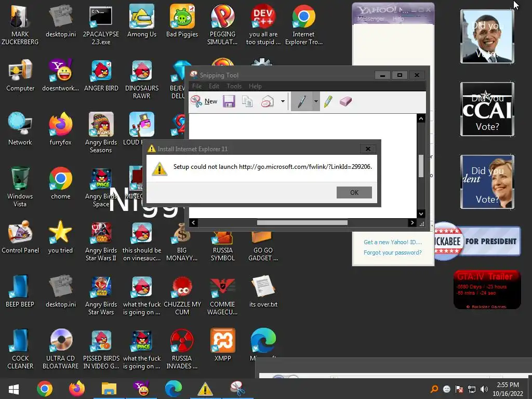
Task: Select the Control Panel desktop icon
Action: tap(20, 237)
